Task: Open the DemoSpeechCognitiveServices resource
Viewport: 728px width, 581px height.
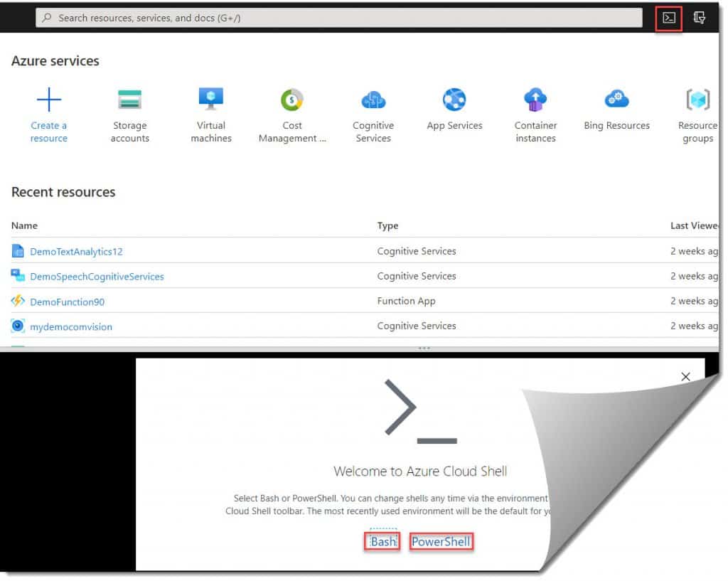Action: click(97, 277)
